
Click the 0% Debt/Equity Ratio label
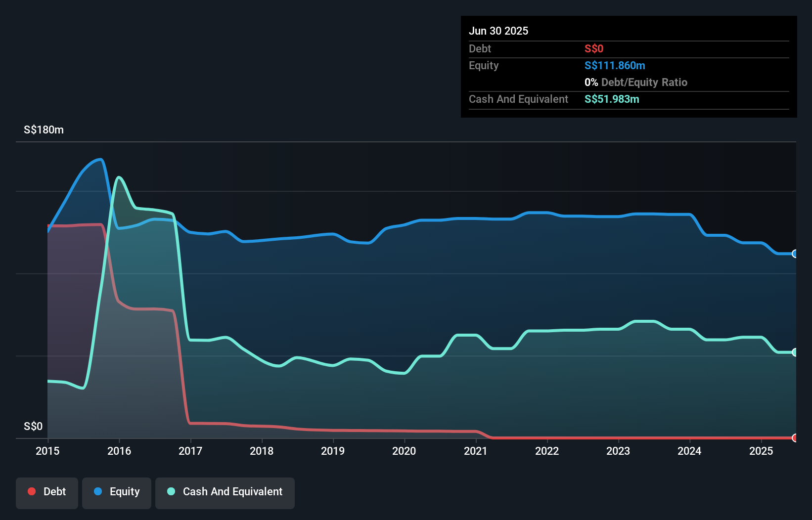click(x=636, y=82)
